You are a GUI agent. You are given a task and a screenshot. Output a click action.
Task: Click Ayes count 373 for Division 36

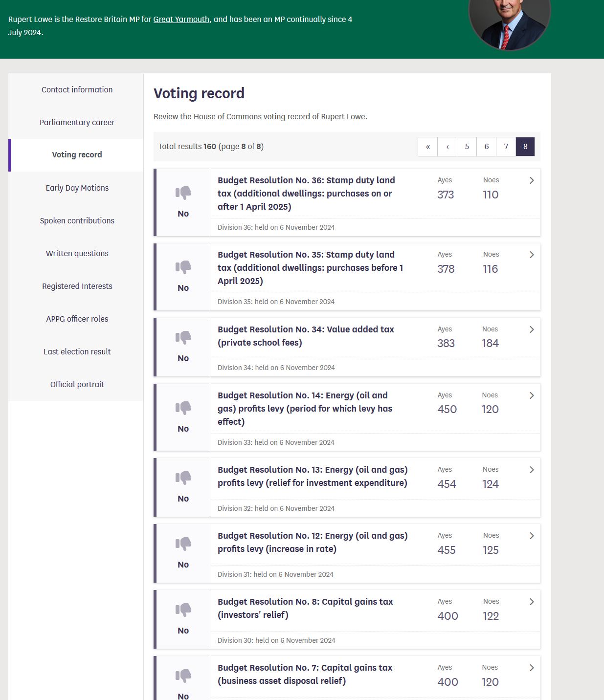[x=446, y=195]
